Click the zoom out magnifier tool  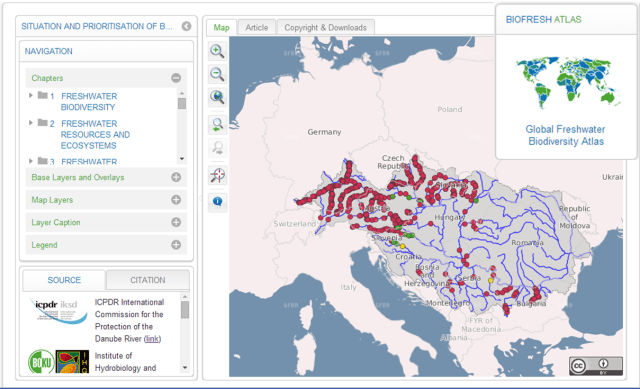click(217, 74)
